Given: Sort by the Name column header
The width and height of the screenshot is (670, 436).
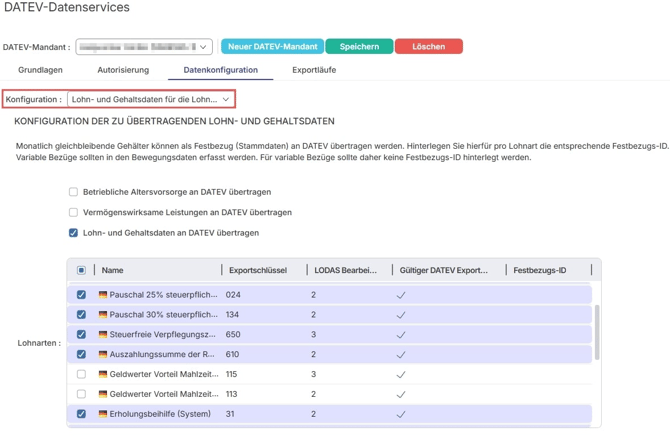Looking at the screenshot, I should [x=112, y=270].
